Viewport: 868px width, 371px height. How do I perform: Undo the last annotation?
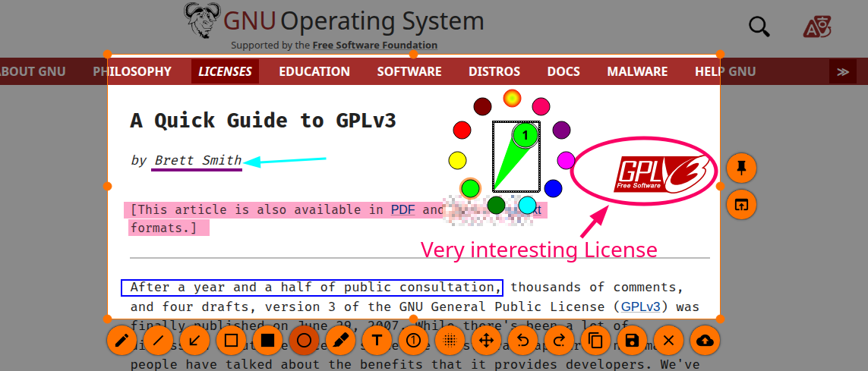pyautogui.click(x=522, y=341)
